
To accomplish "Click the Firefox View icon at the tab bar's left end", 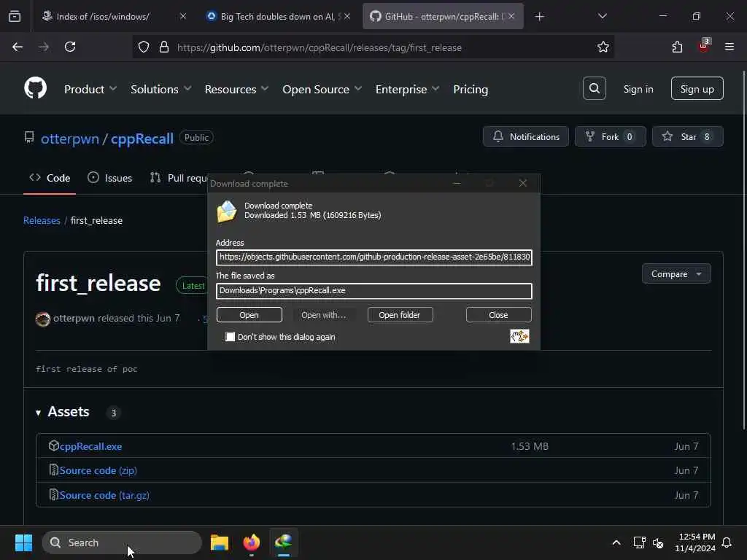I will [15, 16].
